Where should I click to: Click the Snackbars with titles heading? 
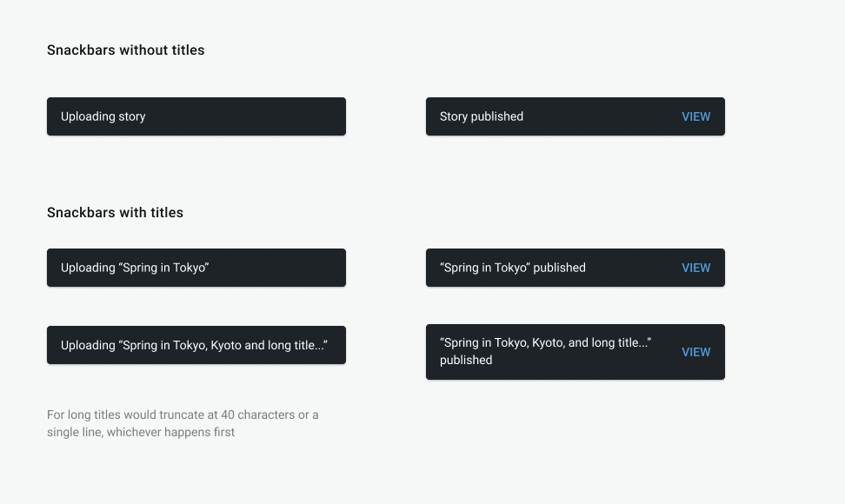115,212
